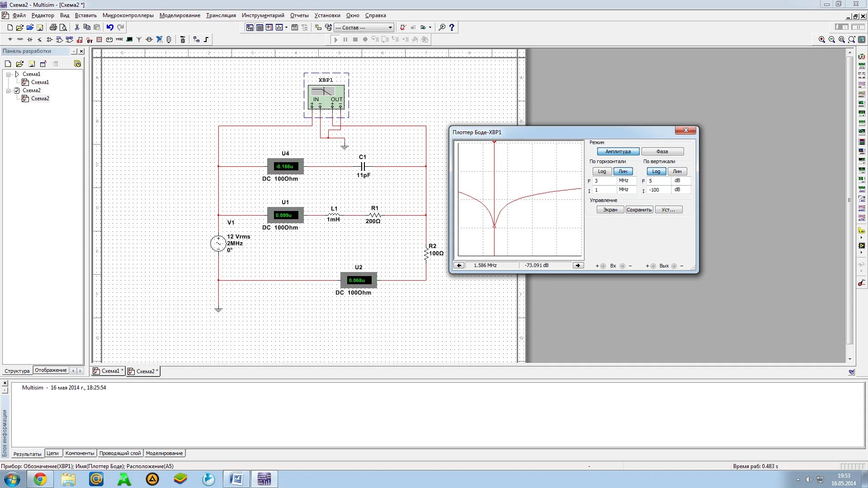The height and width of the screenshot is (488, 868).
Task: Open the Моделирование menu
Action: click(x=179, y=15)
